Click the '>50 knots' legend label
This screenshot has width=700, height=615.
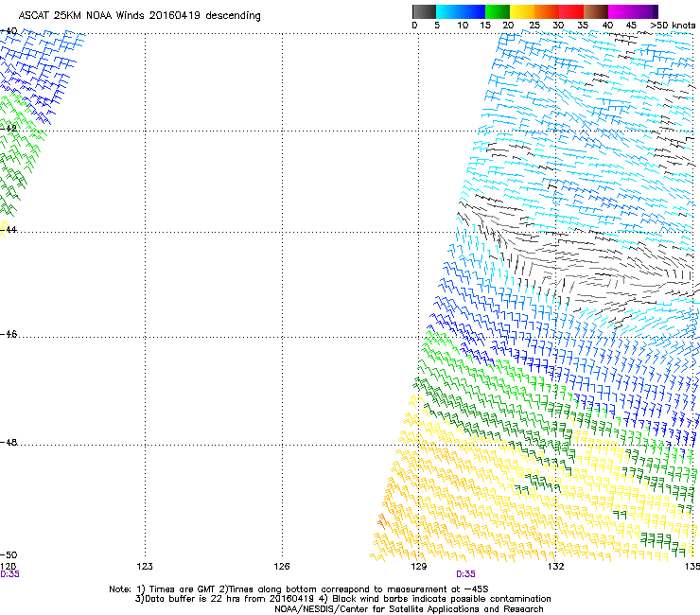(673, 26)
